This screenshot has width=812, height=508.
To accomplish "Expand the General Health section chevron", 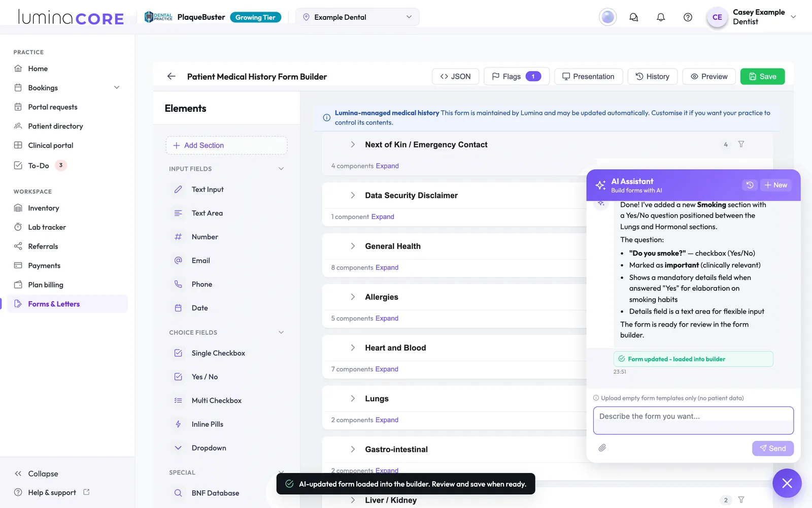I will point(353,246).
